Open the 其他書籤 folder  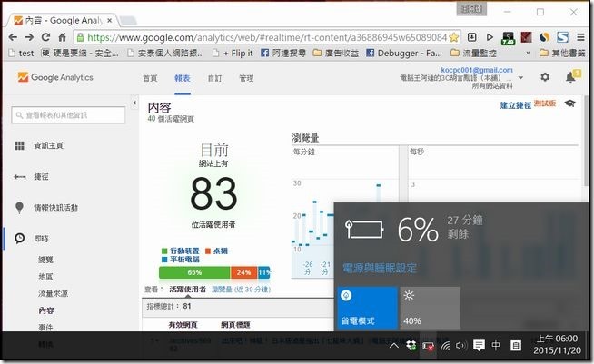[562, 53]
